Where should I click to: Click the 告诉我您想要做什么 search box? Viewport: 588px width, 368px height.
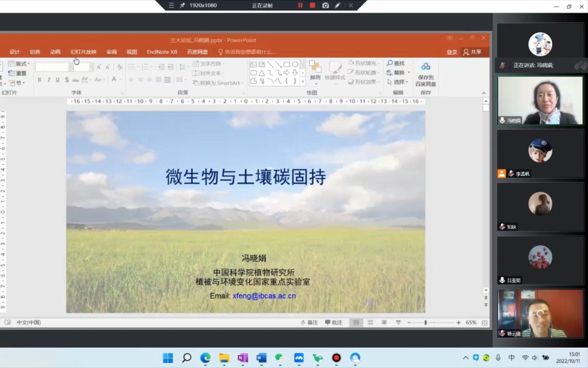[247, 52]
